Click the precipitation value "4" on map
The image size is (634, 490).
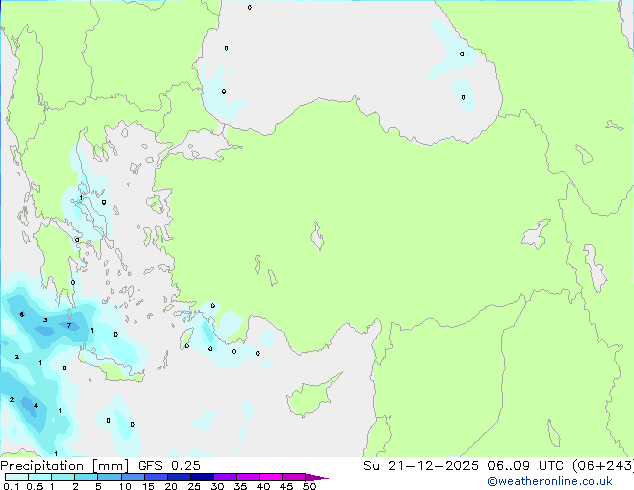36,406
